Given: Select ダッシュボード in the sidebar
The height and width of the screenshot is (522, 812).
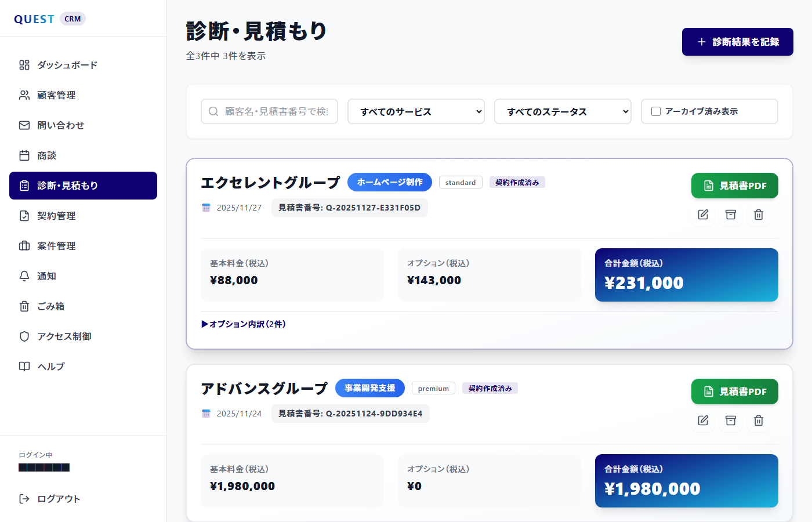Looking at the screenshot, I should [67, 65].
